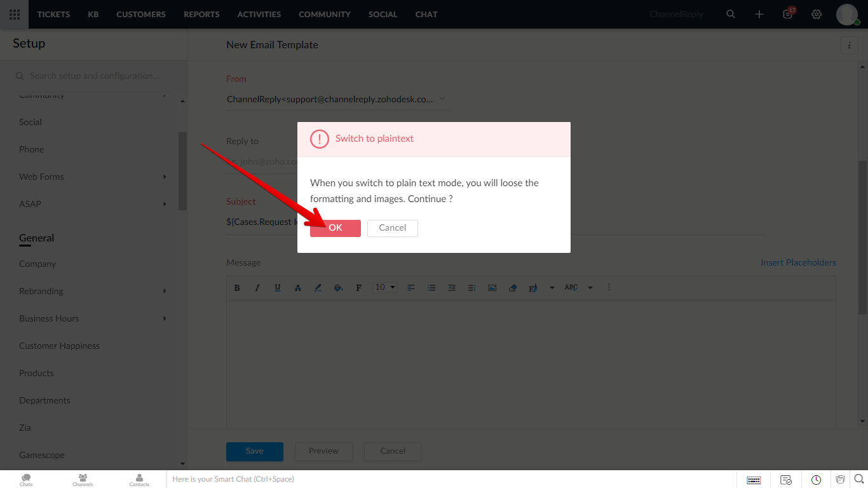Click the Insert Placeholders link
Viewport: 868px width, 488px height.
[x=798, y=262]
